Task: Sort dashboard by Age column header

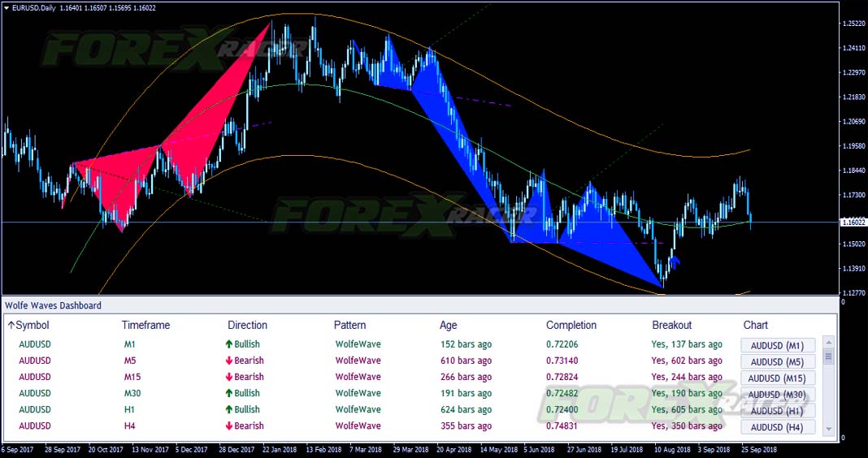Action: pyautogui.click(x=448, y=326)
